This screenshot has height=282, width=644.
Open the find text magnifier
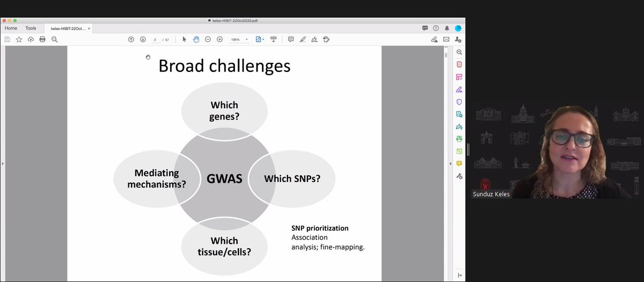pos(54,39)
